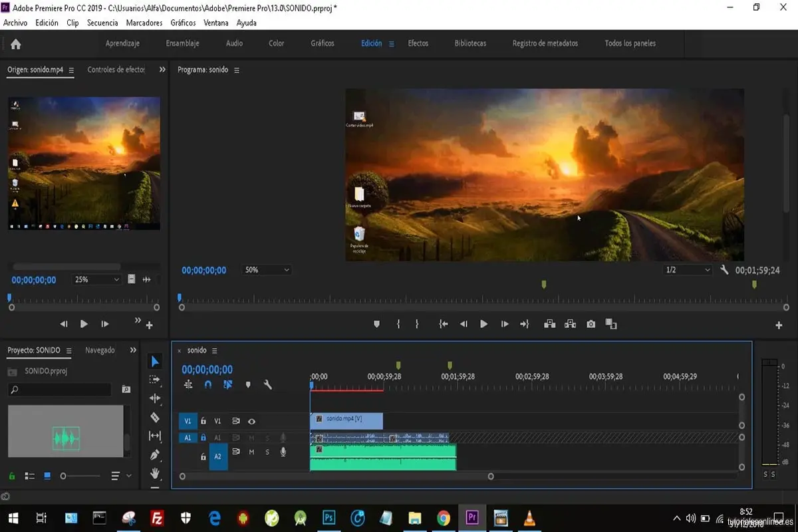Select the Track Select Forward tool
The width and height of the screenshot is (798, 532).
[154, 379]
